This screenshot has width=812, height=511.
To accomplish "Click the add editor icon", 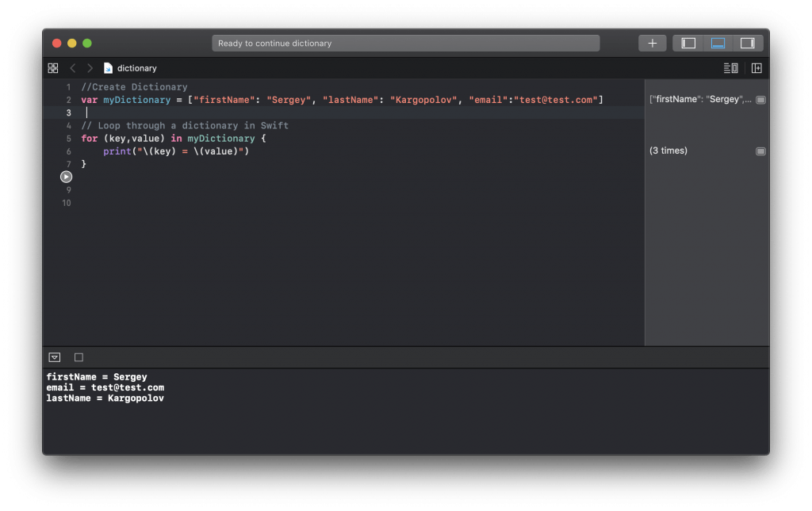I will pyautogui.click(x=756, y=68).
